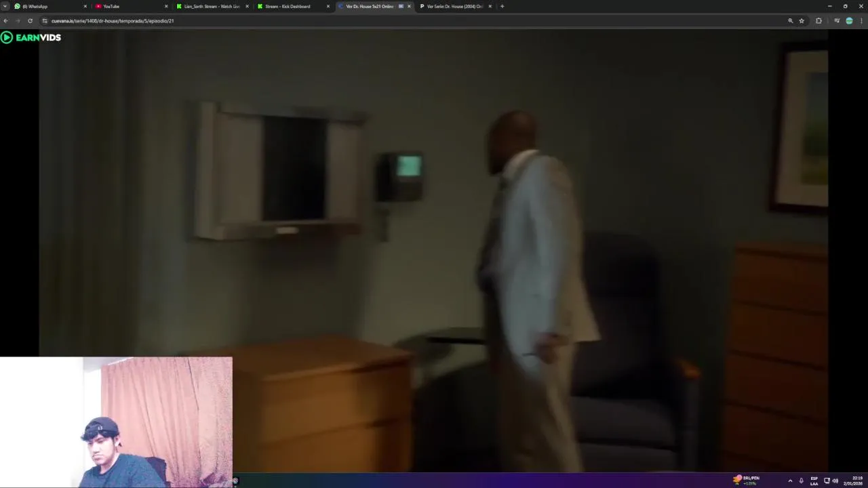868x488 pixels.
Task: Close the Ver Serie: Dr. House (2004) tab
Action: 490,6
